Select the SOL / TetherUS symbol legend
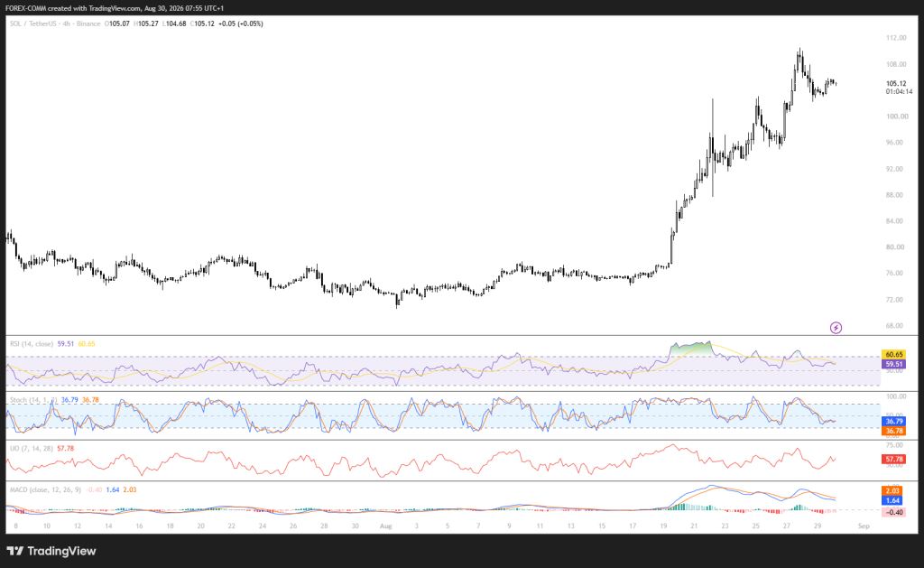This screenshot has height=568, width=924. coord(55,23)
